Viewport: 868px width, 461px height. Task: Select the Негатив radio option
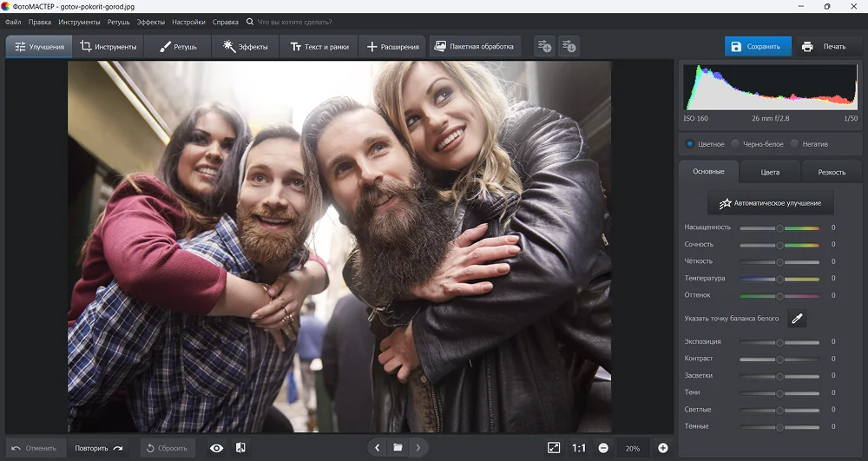pyautogui.click(x=794, y=144)
